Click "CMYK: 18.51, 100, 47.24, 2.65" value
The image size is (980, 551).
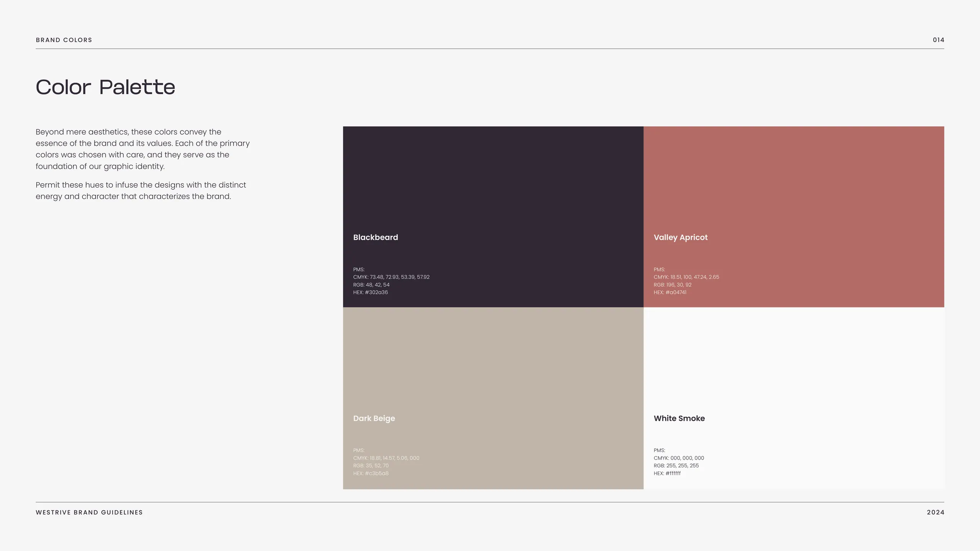pos(686,277)
